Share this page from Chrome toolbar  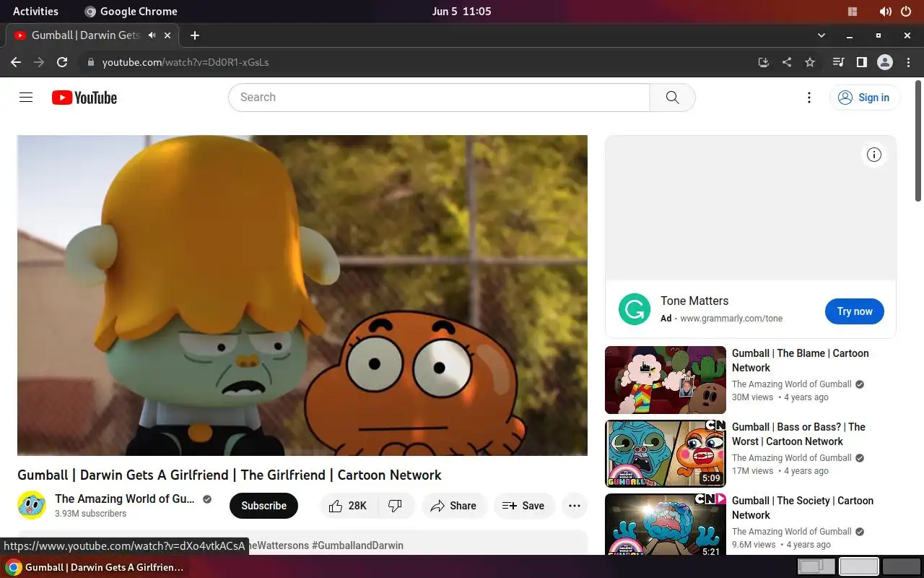[x=787, y=62]
